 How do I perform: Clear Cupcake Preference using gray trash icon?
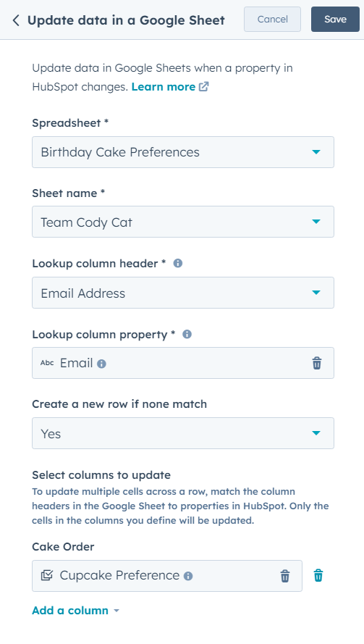pos(285,576)
